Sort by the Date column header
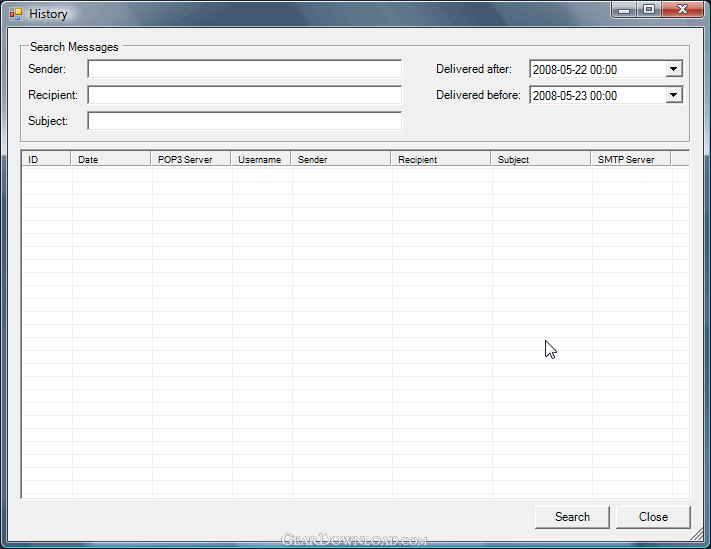The height and width of the screenshot is (549, 711). point(111,159)
